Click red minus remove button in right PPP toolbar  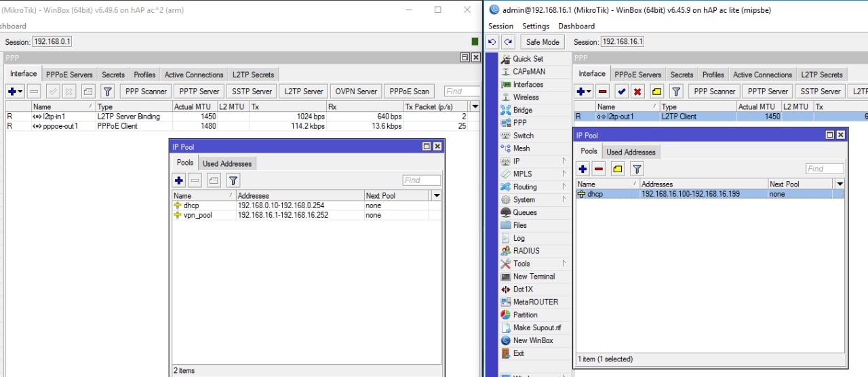pyautogui.click(x=603, y=92)
